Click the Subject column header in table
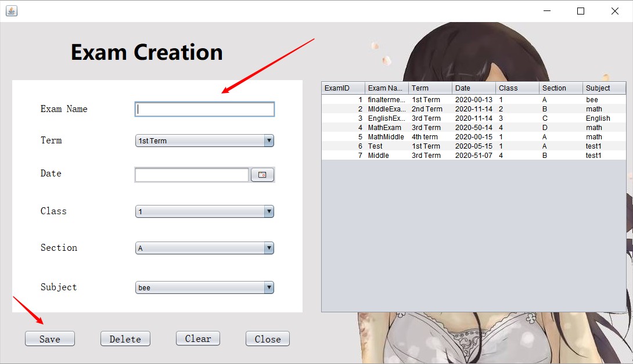This screenshot has height=364, width=633. pos(603,88)
